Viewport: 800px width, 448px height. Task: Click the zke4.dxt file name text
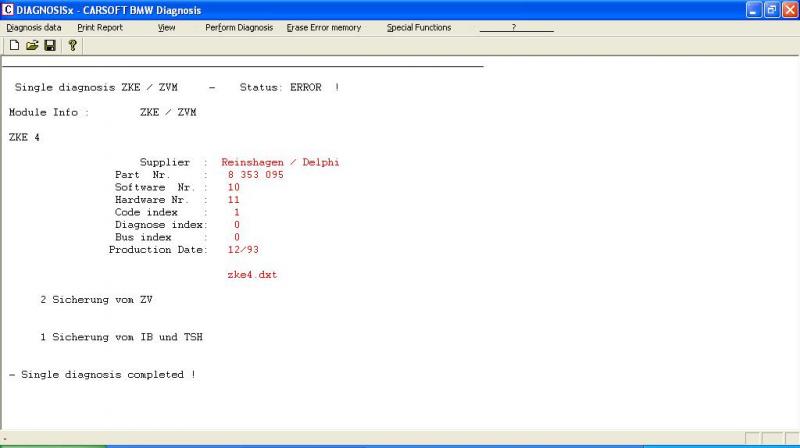point(252,274)
